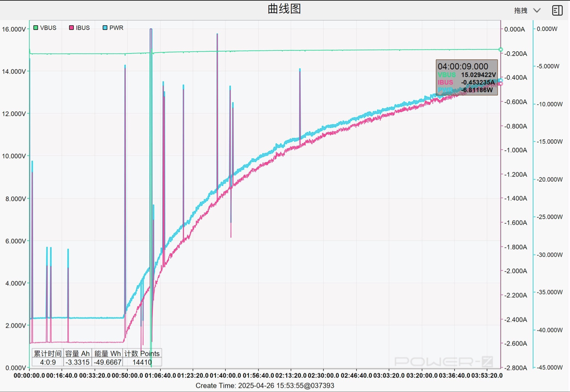Select the 计数 Points column header
The width and height of the screenshot is (570, 392).
click(141, 354)
